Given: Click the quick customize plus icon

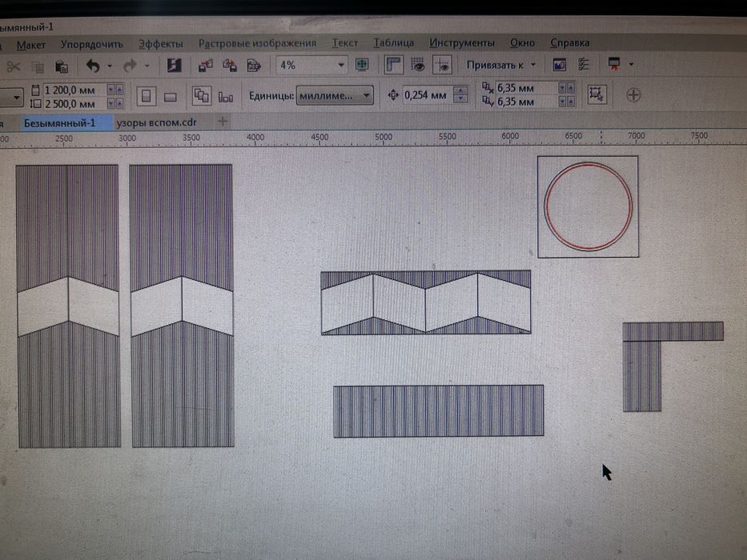Looking at the screenshot, I should pos(633,94).
